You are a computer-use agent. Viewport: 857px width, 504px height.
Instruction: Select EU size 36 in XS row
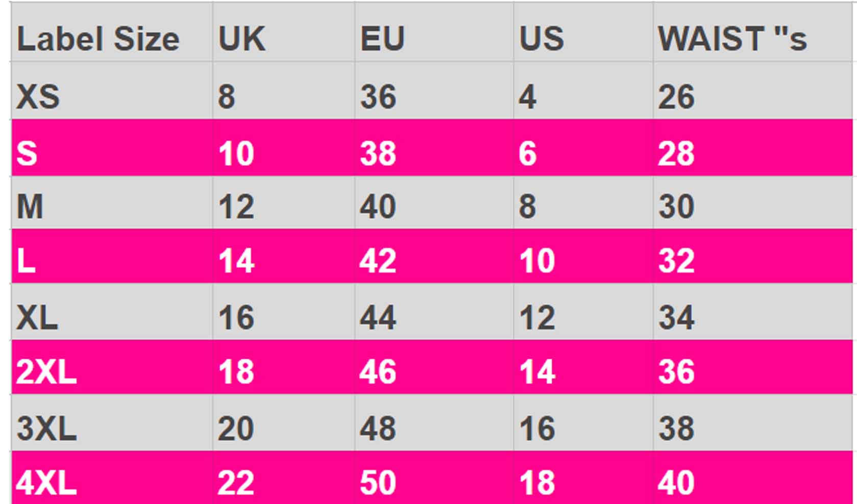click(378, 96)
